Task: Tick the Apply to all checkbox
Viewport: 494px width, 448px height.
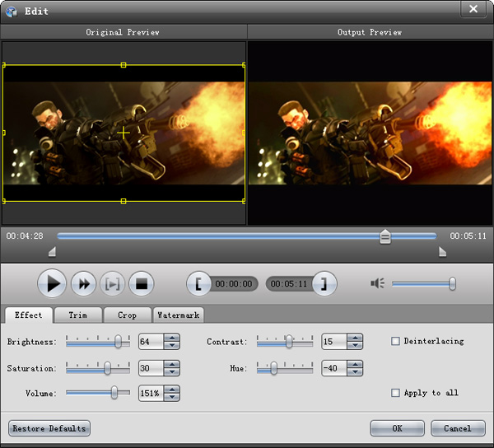Action: 395,393
